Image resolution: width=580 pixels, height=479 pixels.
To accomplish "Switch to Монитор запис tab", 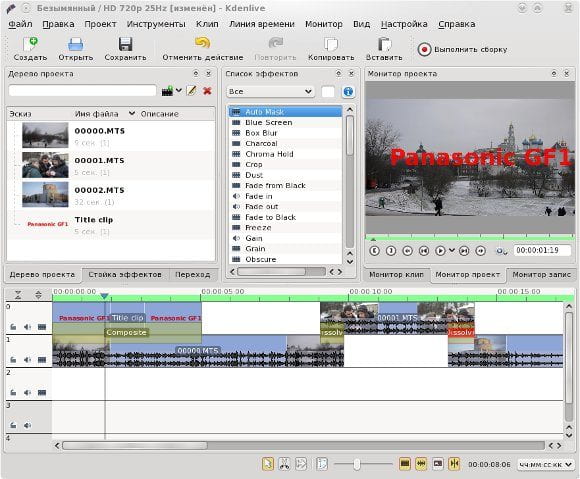I will [x=541, y=274].
